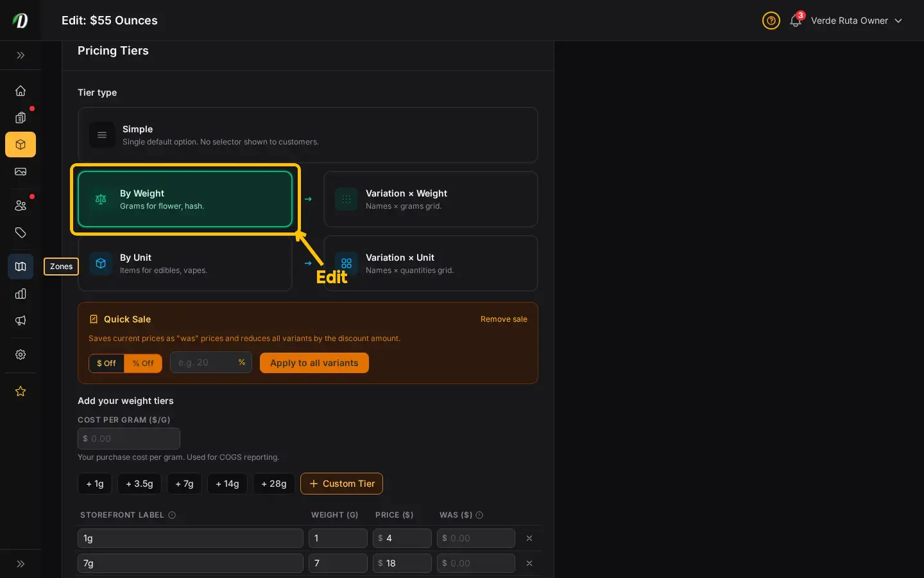Add a Custom Tier
The height and width of the screenshot is (578, 924).
342,484
